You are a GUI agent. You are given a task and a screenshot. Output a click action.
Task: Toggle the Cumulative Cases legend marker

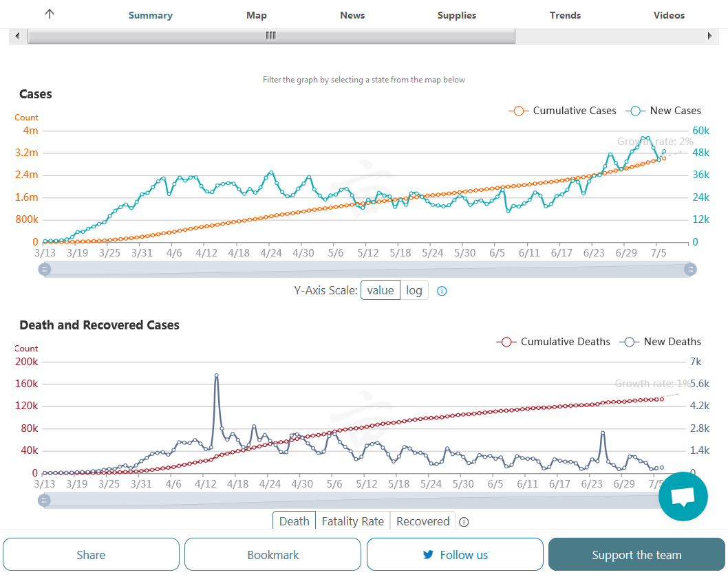pos(518,111)
